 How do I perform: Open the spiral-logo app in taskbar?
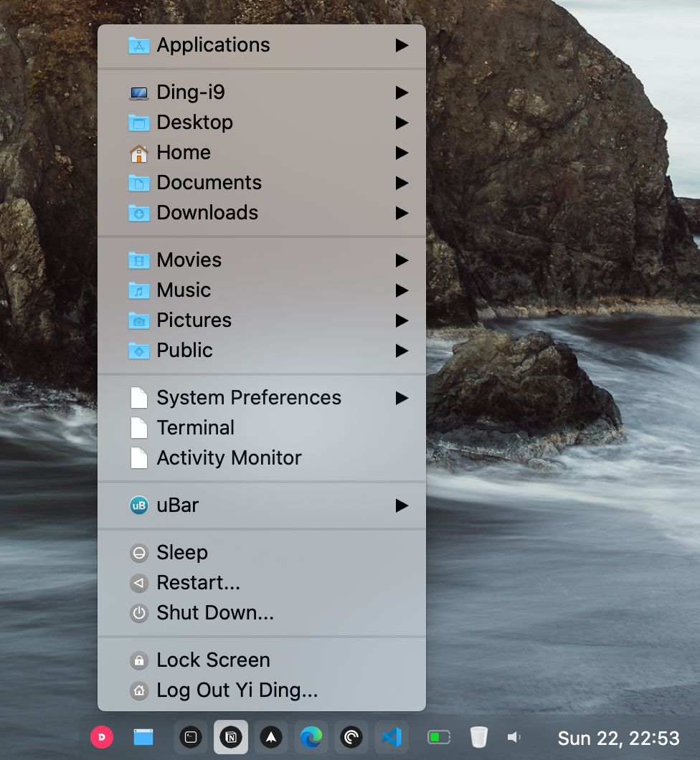tap(351, 737)
